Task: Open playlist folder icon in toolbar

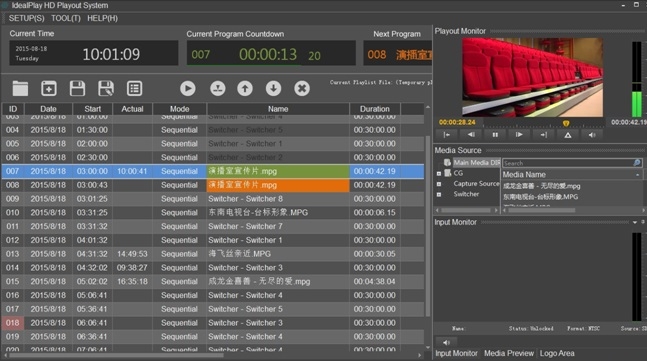Action: click(x=20, y=88)
